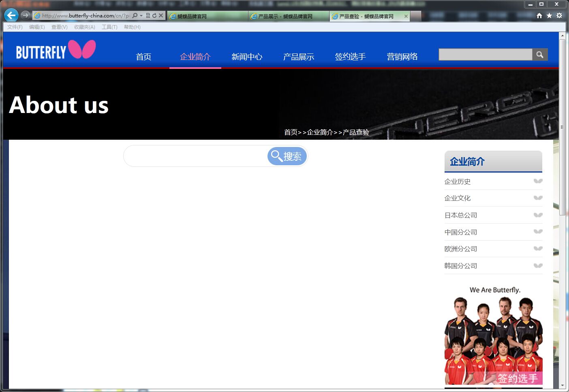
Task: Open the browser Home icon
Action: 539,15
